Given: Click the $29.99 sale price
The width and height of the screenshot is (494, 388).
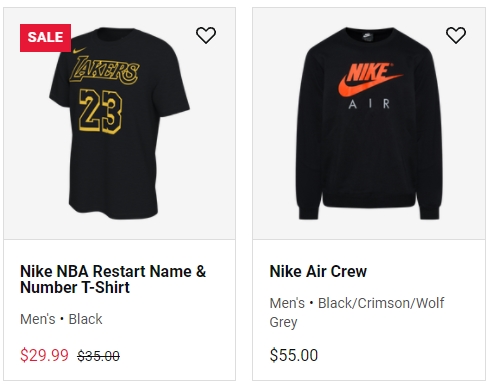Looking at the screenshot, I should (44, 355).
